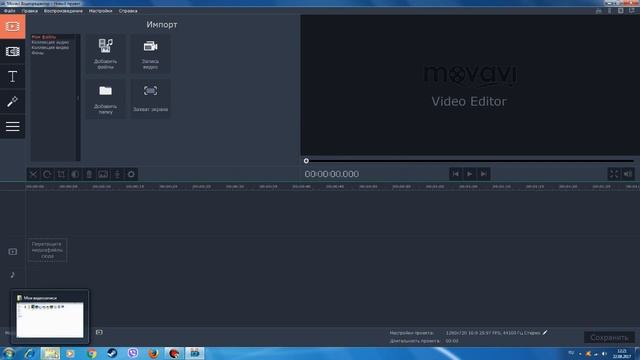Jump to previous frame in the player

point(456,174)
